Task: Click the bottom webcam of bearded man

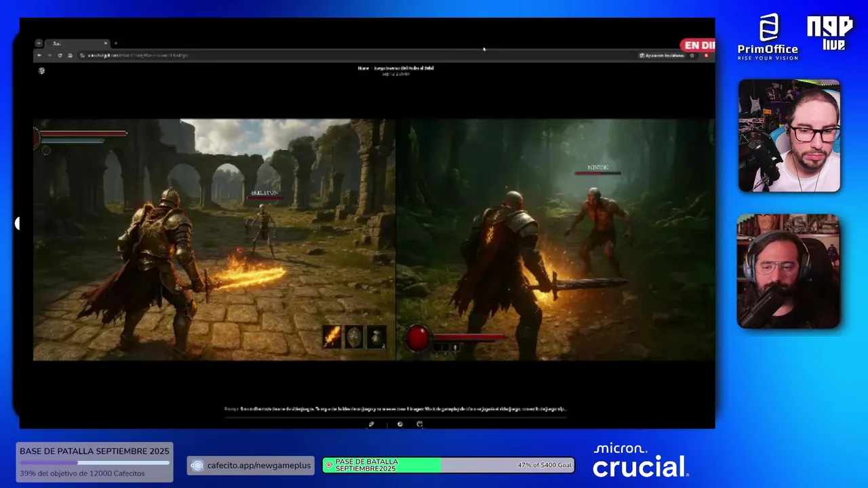Action: (x=789, y=271)
